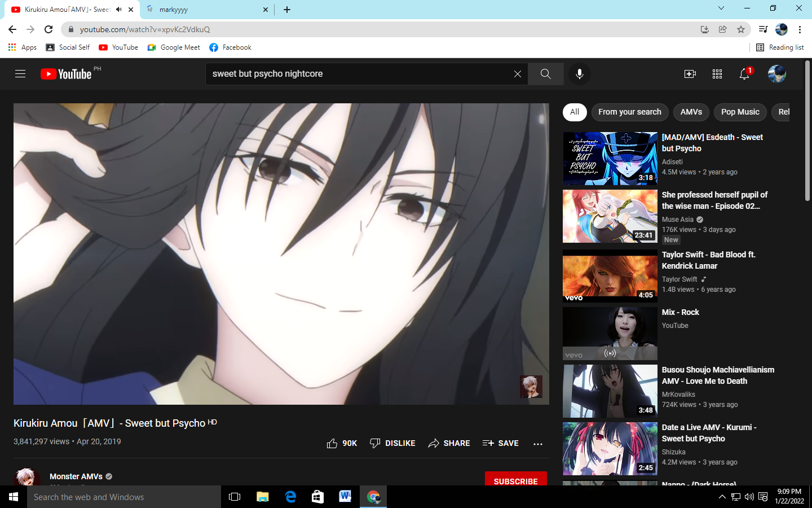This screenshot has width=812, height=508.
Task: Open the Busou Shoujo Machiavellianism AMV title
Action: coord(718,375)
